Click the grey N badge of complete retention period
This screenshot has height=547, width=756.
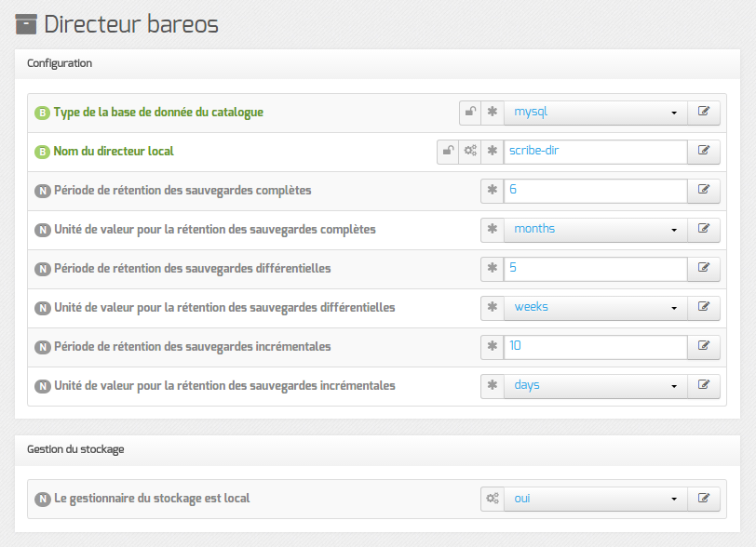coord(43,192)
